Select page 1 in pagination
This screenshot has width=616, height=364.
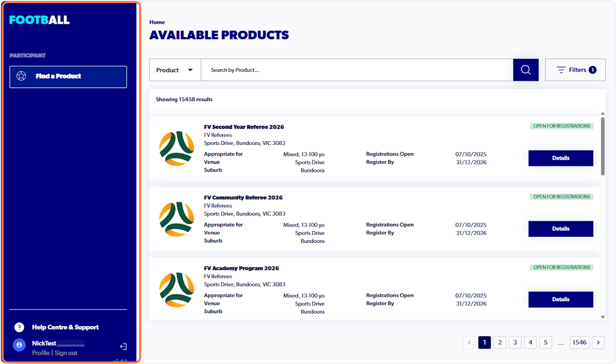(485, 342)
